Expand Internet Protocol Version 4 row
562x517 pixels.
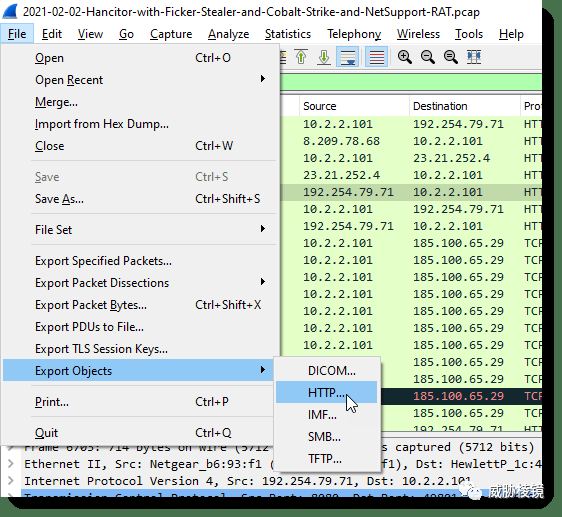pyautogui.click(x=11, y=481)
